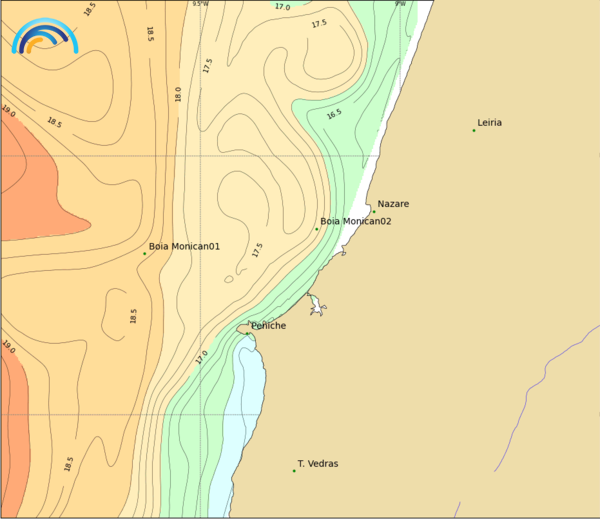
Task: Click the 18.0 isotherm contour label
Action: point(178,94)
